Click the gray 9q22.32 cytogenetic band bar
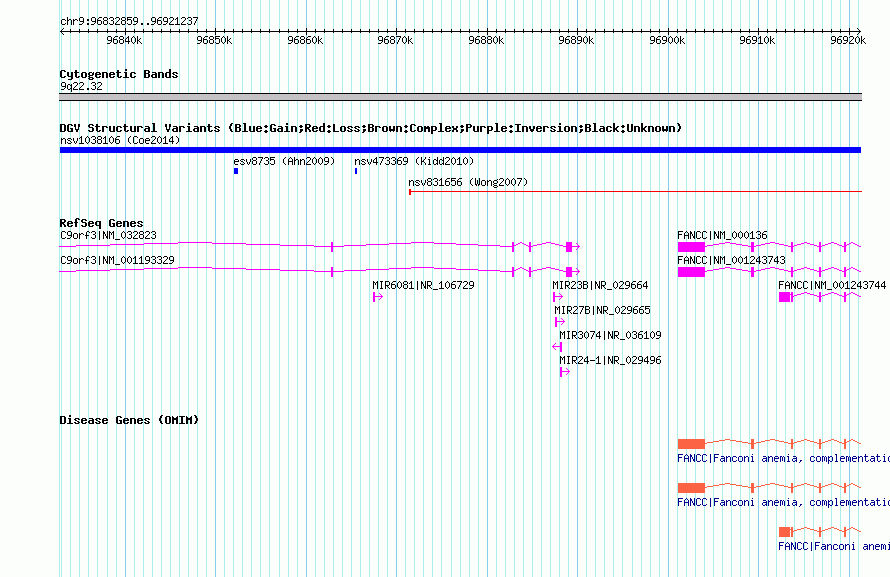 [x=460, y=97]
